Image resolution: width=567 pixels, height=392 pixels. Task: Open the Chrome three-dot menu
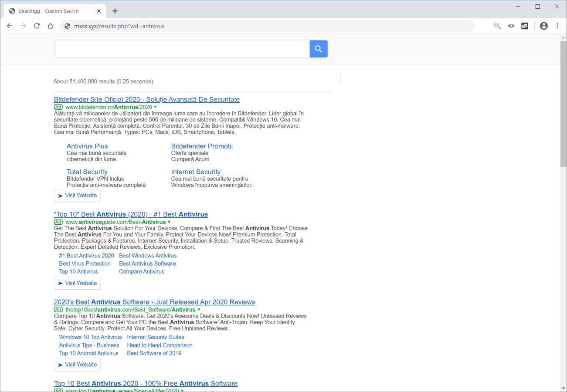(x=557, y=26)
